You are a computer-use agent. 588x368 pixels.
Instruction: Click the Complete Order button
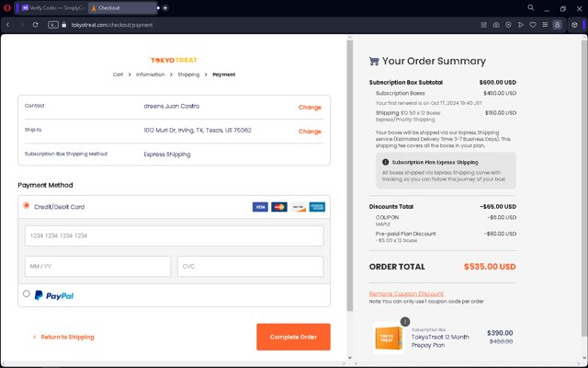[x=293, y=337]
